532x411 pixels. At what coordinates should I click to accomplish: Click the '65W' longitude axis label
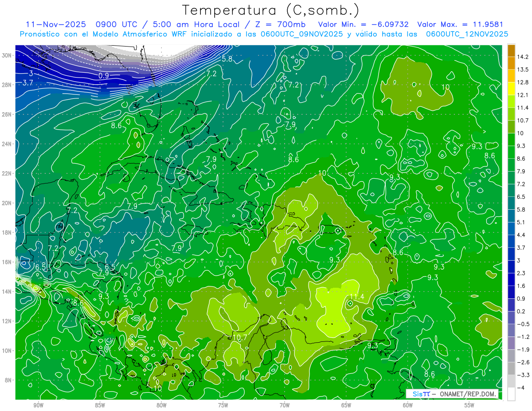pyautogui.click(x=346, y=405)
